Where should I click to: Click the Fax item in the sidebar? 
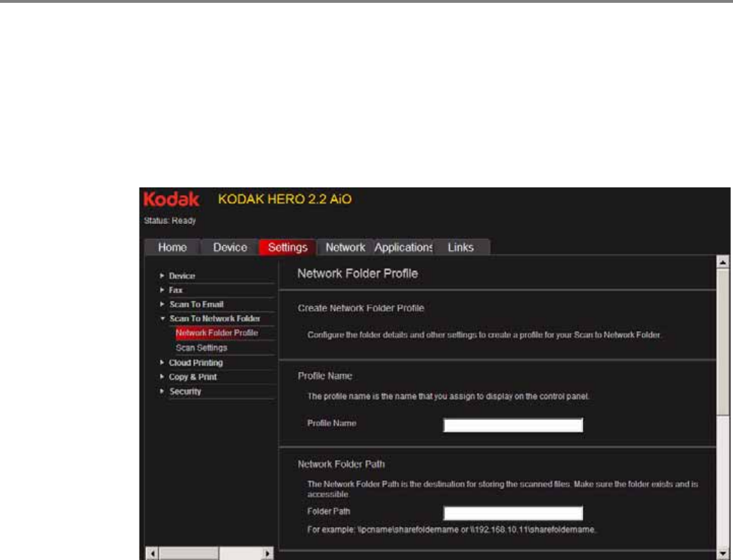pos(175,290)
